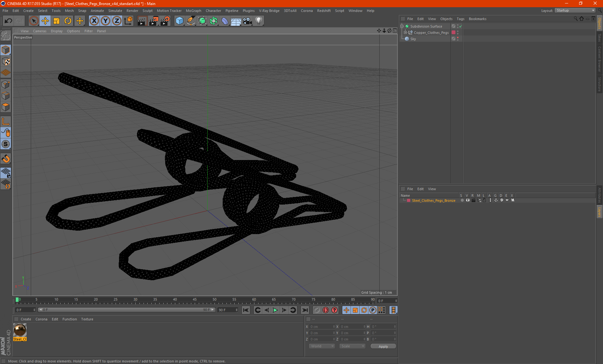This screenshot has width=603, height=364.
Task: Go to the start of animation
Action: coord(246,310)
